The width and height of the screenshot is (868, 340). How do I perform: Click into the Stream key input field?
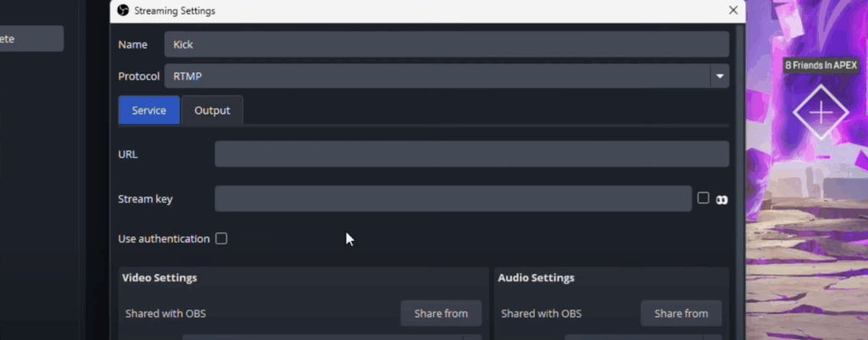click(453, 199)
